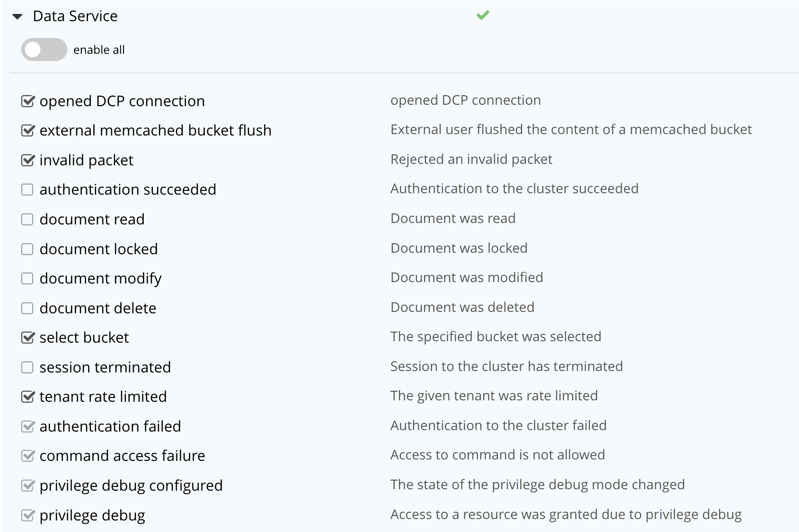799x532 pixels.
Task: Click command access failure checkbox
Action: [28, 456]
